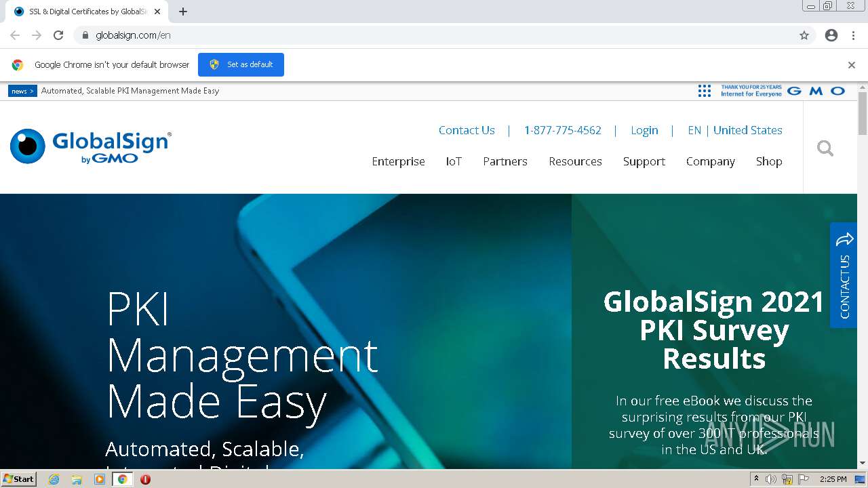Click the PKI Management Made Easy headline
This screenshot has width=868, height=488.
point(242,354)
